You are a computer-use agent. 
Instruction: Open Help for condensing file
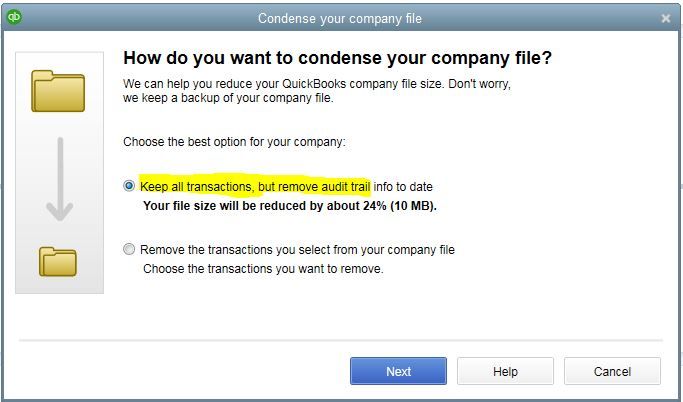click(x=505, y=371)
